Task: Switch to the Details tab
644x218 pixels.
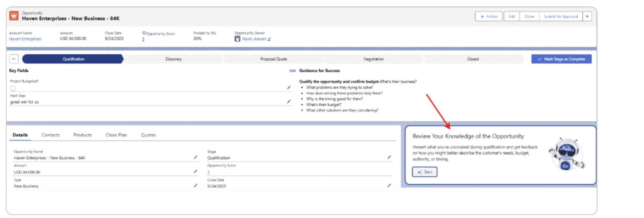Action: click(20, 135)
